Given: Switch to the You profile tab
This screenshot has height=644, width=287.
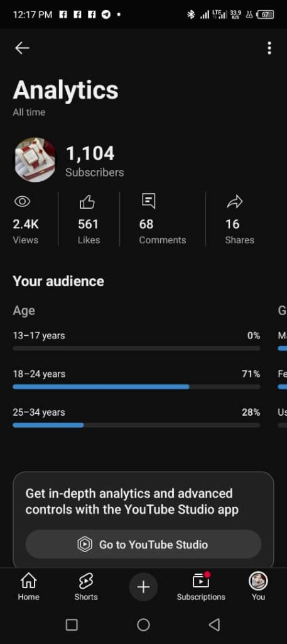Looking at the screenshot, I should [258, 587].
